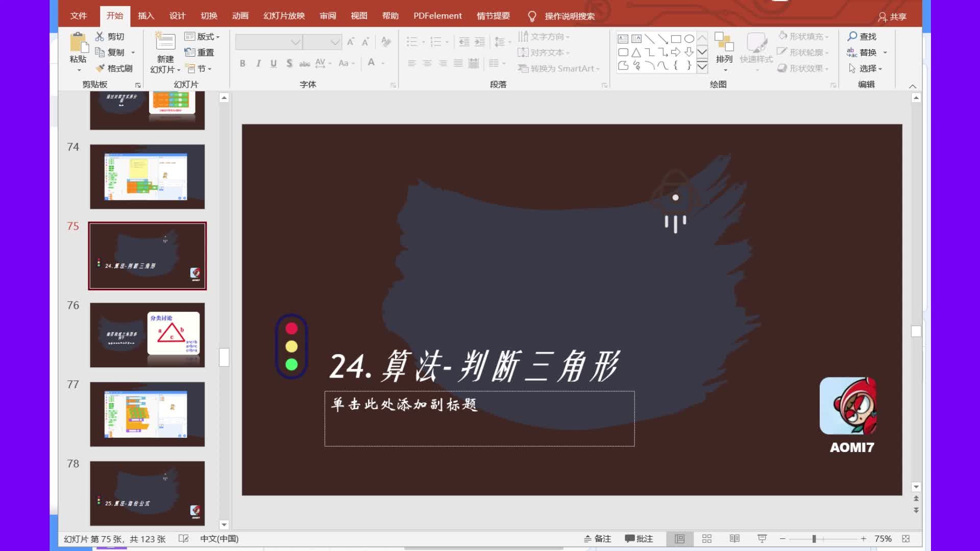Click the Paste icon
This screenshot has width=980, height=551.
[x=78, y=42]
